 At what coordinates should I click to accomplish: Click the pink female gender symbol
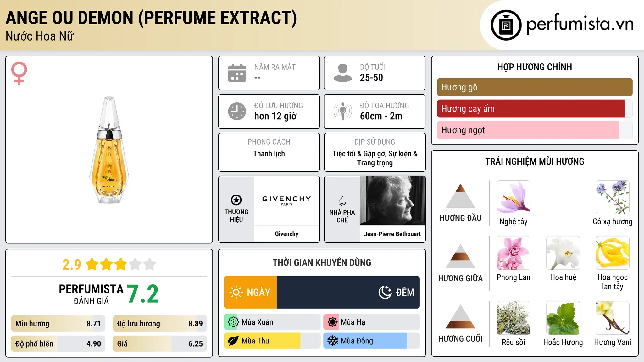point(19,73)
